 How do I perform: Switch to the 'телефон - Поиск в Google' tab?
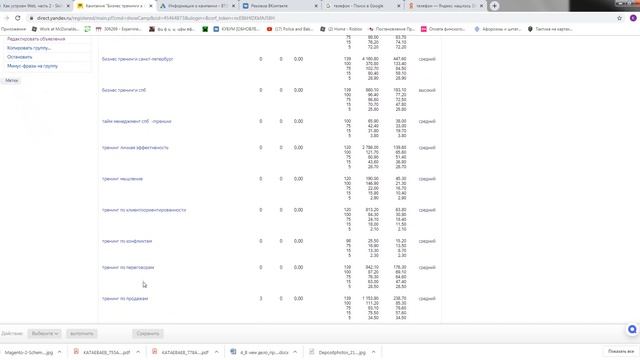363,6
